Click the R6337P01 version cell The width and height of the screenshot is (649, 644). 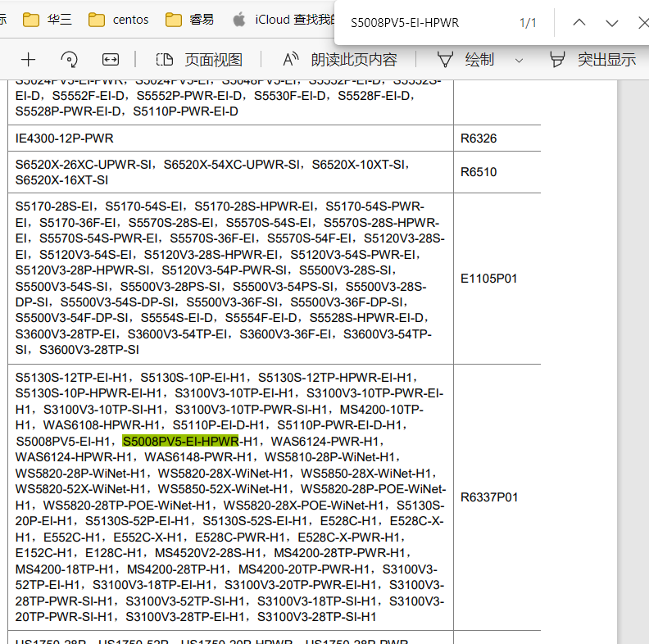pos(489,497)
